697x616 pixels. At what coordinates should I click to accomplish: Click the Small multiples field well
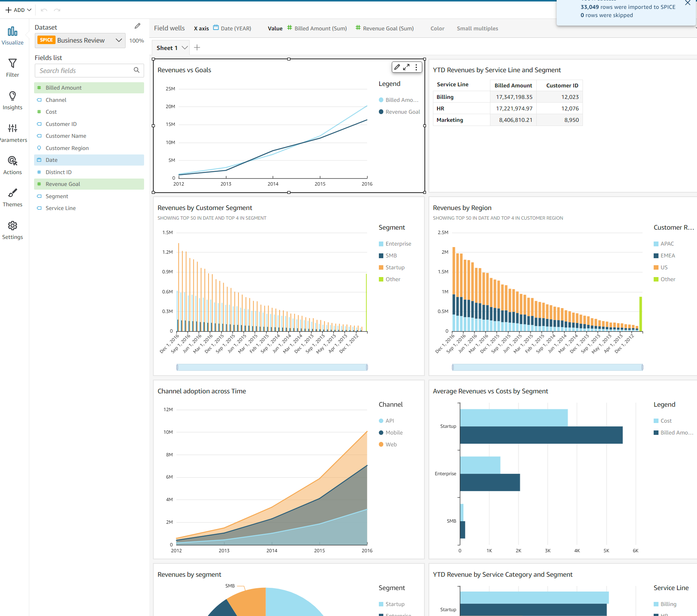pyautogui.click(x=477, y=28)
